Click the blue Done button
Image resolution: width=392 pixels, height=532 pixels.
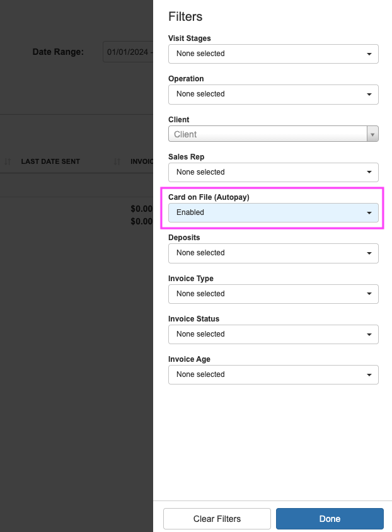pos(330,519)
